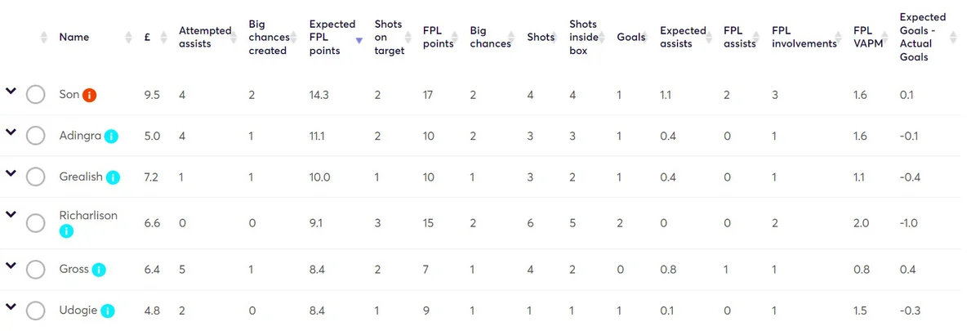Open the info icon next to Grealish
The width and height of the screenshot is (980, 331).
tap(114, 177)
